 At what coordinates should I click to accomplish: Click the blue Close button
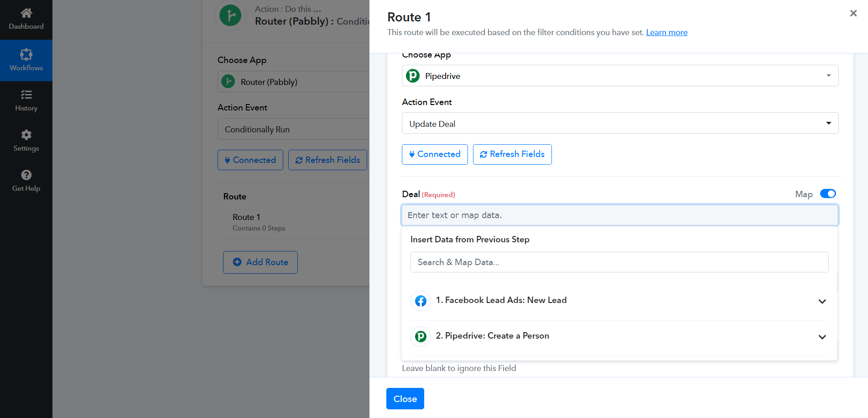coord(405,398)
